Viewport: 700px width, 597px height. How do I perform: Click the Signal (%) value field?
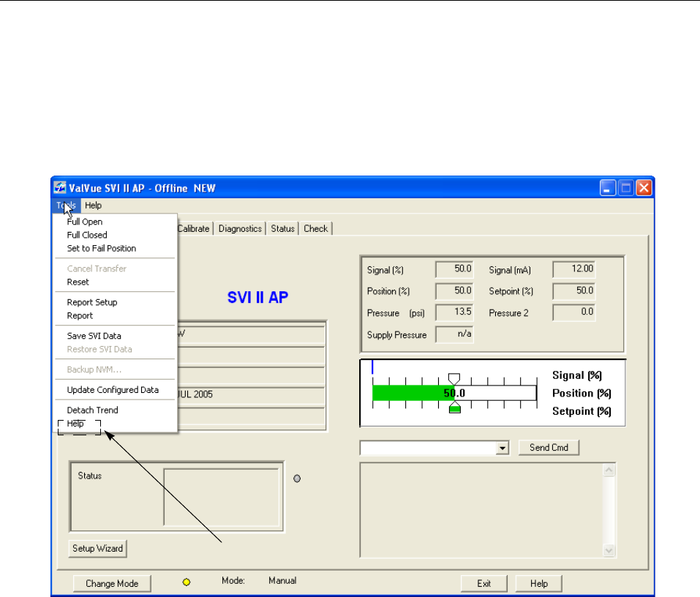(x=454, y=269)
